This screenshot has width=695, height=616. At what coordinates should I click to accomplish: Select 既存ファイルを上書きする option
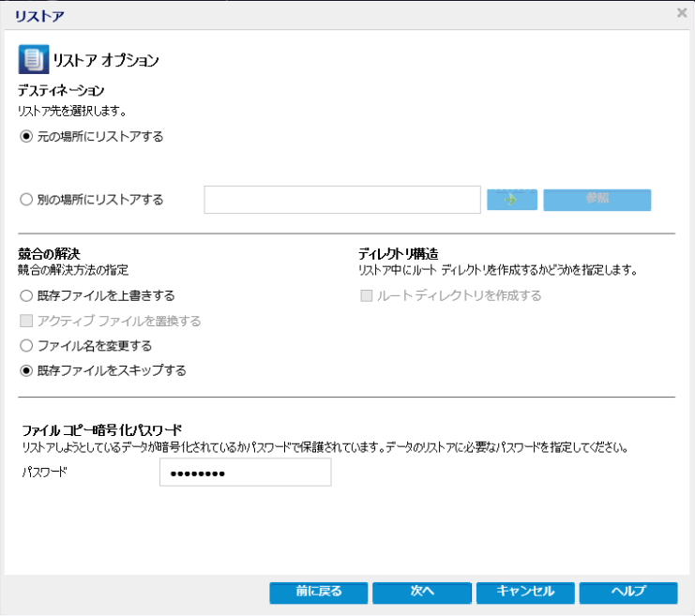pyautogui.click(x=26, y=295)
